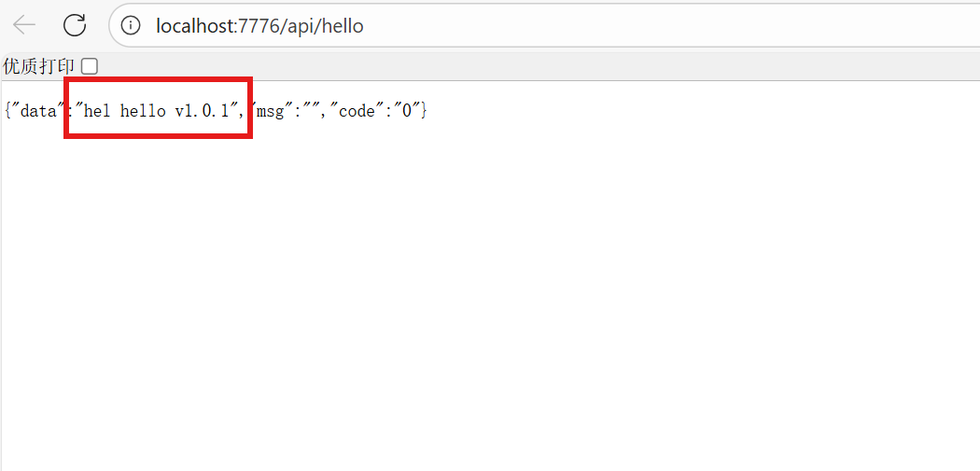Enable the 优质打印 pretty-print checkbox
Viewport: 980px width, 471px height.
89,66
